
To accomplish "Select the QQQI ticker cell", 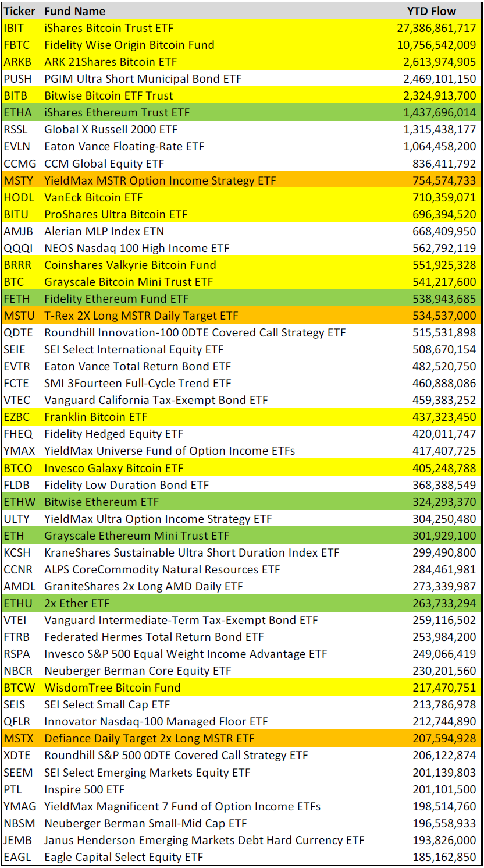I will [17, 248].
